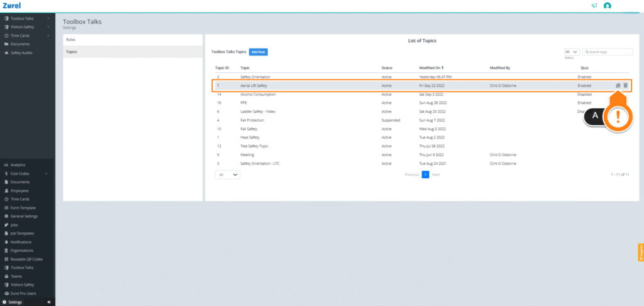
Task: Click the Search topic input field
Action: [608, 52]
